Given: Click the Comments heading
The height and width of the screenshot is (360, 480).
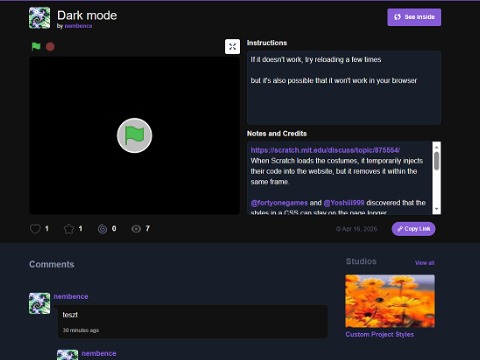Looking at the screenshot, I should point(52,264).
